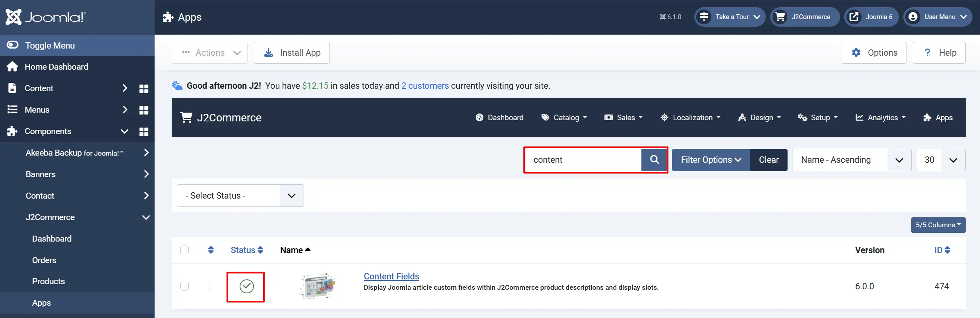Open the Design nav menu
Viewport: 980px width, 318px height.
click(x=759, y=117)
